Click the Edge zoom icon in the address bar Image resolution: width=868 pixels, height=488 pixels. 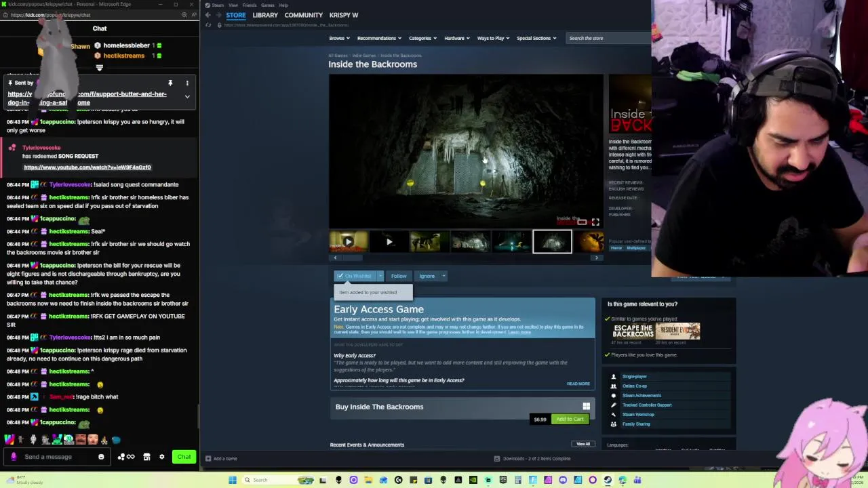coord(184,15)
